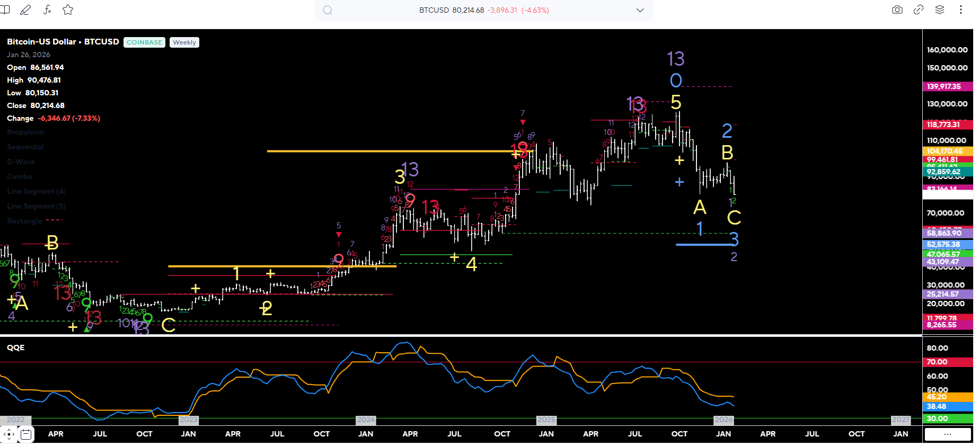This screenshot has height=446, width=980.
Task: Open the three-dot more options menu
Action: tap(960, 10)
